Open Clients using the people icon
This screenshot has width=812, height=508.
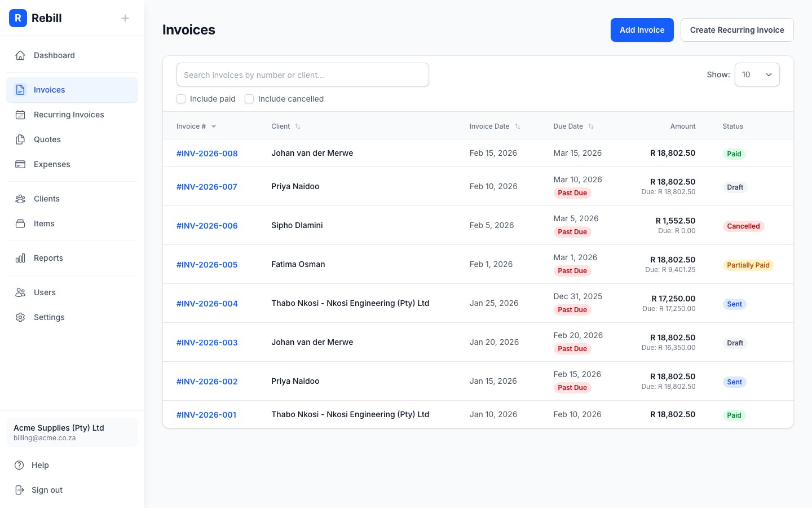pos(20,199)
